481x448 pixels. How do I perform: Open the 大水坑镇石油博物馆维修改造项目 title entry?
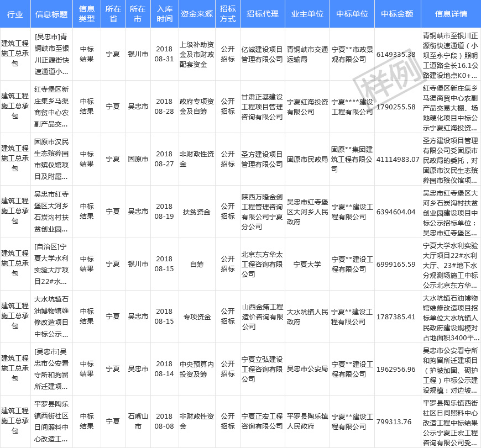point(51,317)
